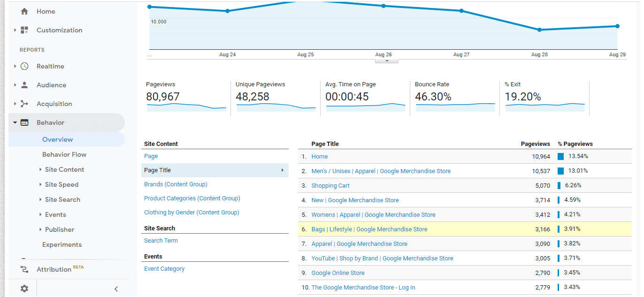Image resolution: width=644 pixels, height=297 pixels.
Task: Open New | Google Merchandise Store link
Action: coord(355,200)
